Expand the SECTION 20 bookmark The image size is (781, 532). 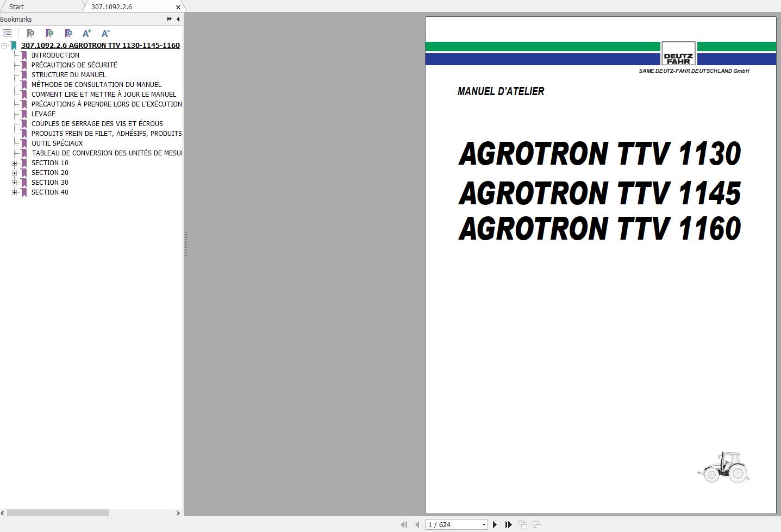pyautogui.click(x=15, y=173)
